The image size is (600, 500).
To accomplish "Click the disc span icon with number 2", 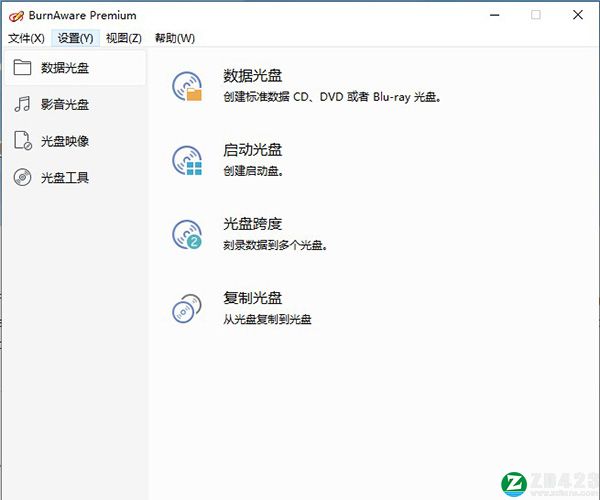I will (x=187, y=234).
